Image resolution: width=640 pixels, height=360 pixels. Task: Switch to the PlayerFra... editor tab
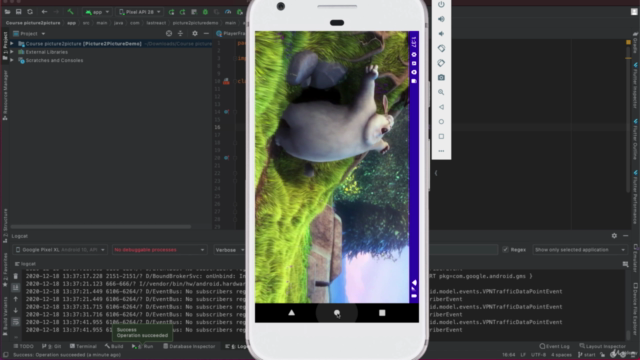(231, 33)
